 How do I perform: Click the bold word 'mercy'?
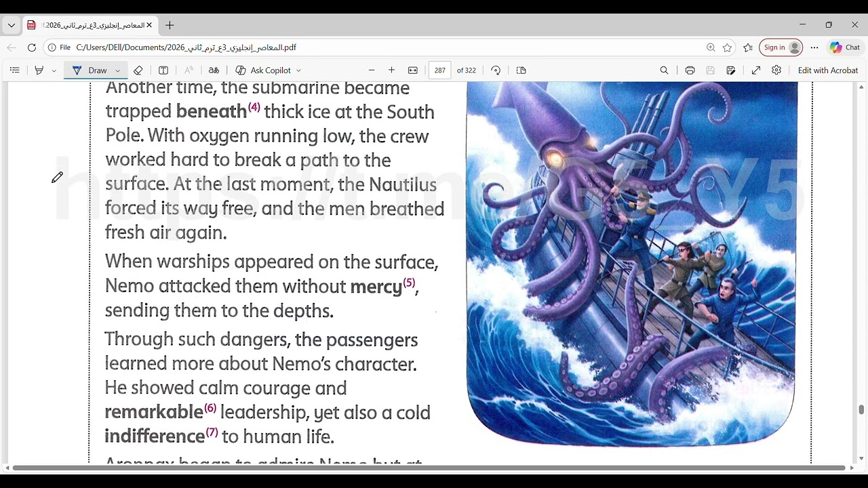click(376, 287)
